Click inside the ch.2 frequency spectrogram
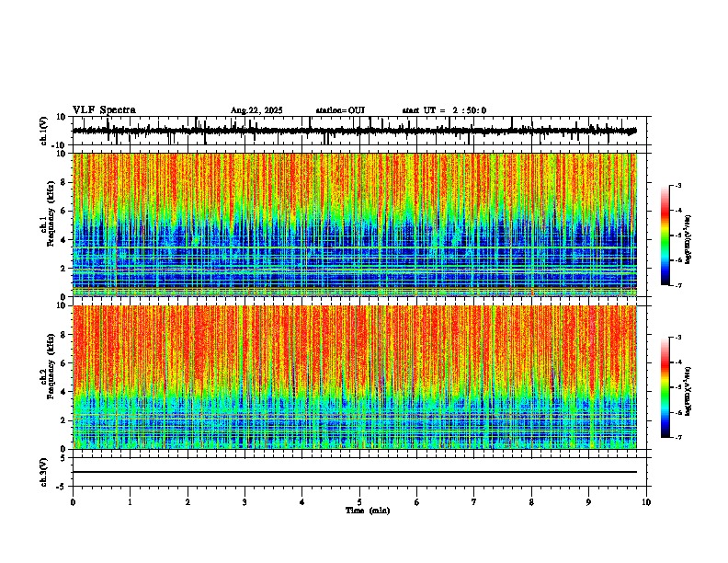 pos(355,377)
